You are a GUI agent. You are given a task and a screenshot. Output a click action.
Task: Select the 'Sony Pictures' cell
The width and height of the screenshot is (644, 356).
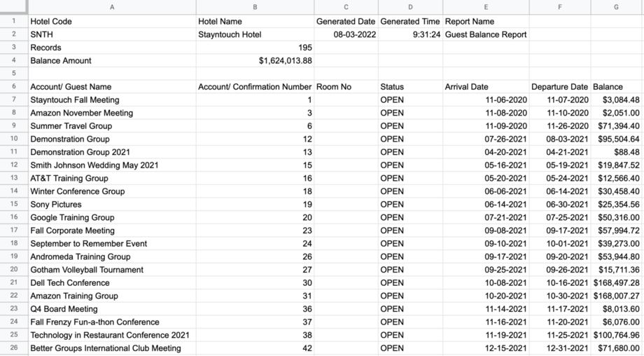(112, 205)
